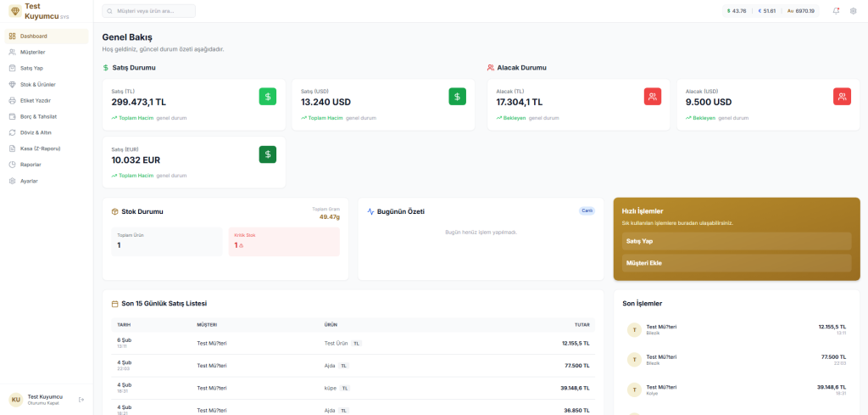868x415 pixels.
Task: Select the 12.155,5 TL entry in Son İşlemler
Action: pyautogui.click(x=736, y=329)
